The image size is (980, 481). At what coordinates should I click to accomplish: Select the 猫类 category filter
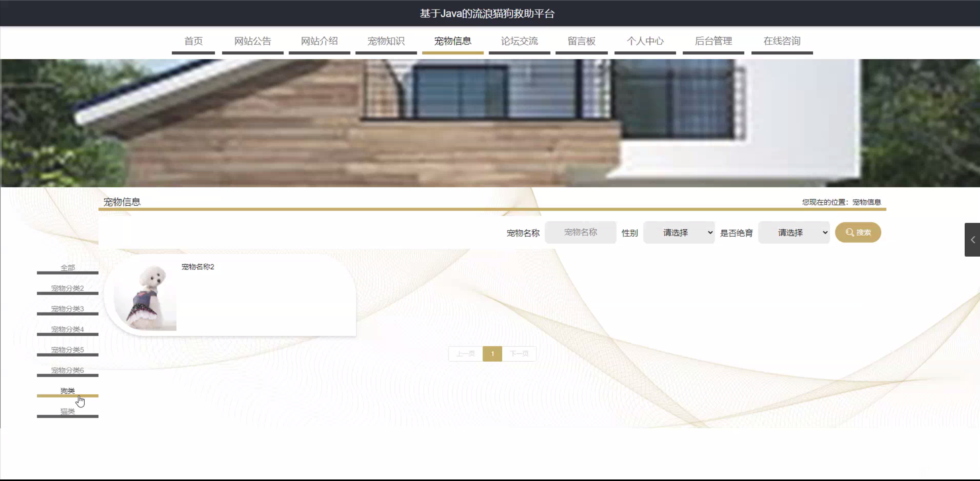click(x=67, y=411)
